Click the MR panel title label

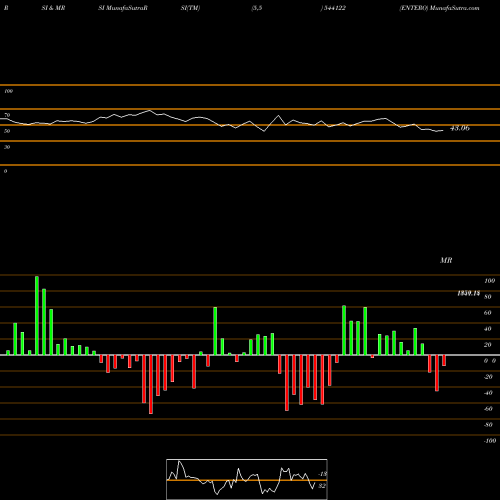[x=446, y=260]
